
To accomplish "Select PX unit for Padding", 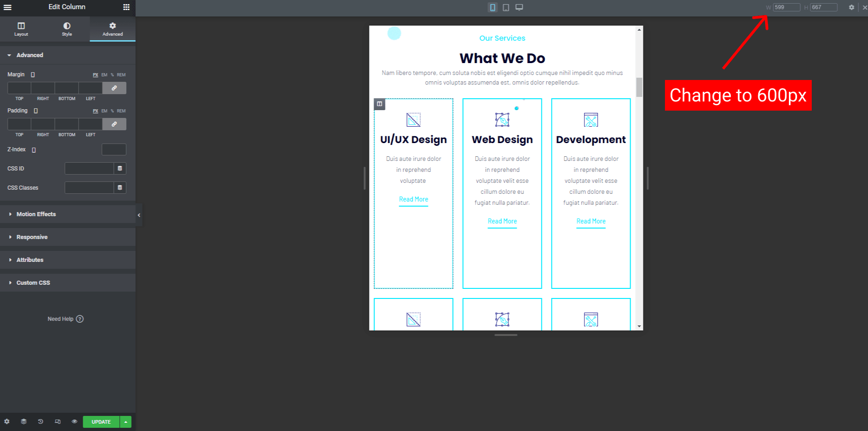I will coord(96,111).
